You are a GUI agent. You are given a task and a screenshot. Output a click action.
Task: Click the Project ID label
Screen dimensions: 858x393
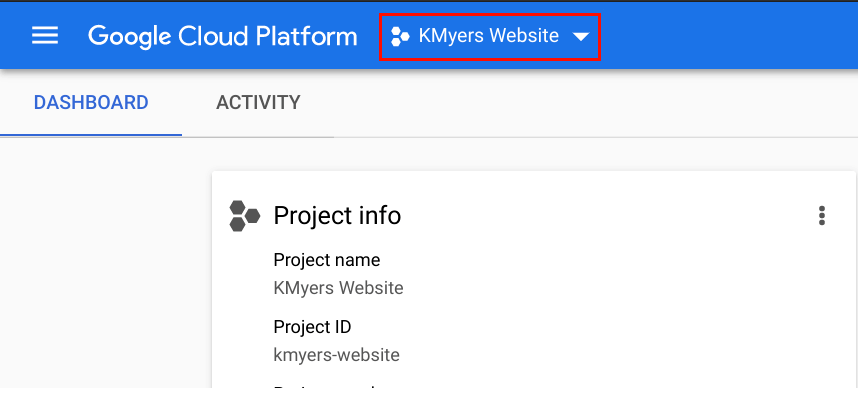[x=312, y=327]
